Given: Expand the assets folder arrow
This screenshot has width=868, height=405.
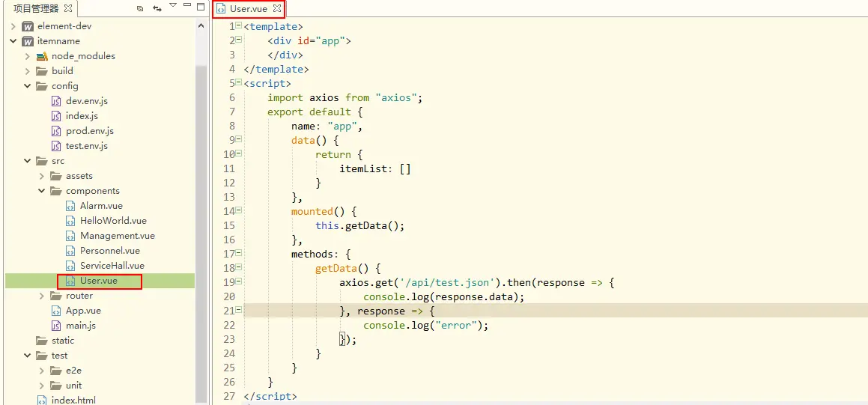Looking at the screenshot, I should pyautogui.click(x=41, y=176).
